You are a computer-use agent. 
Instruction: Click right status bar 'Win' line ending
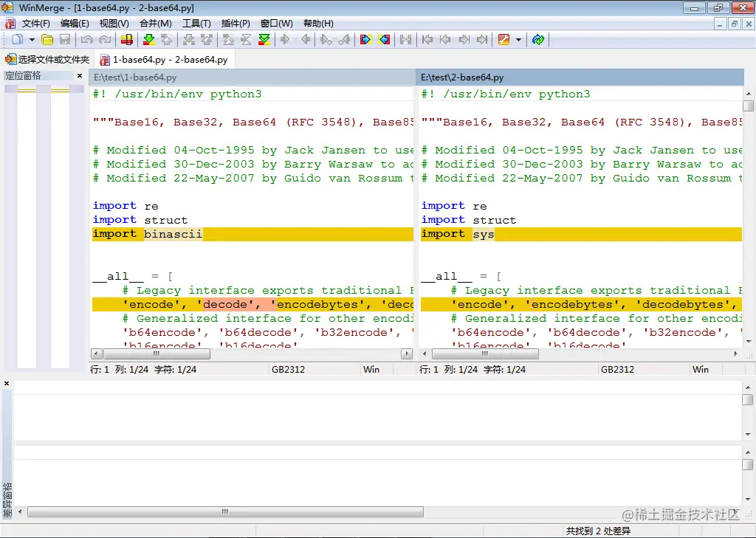coord(701,370)
